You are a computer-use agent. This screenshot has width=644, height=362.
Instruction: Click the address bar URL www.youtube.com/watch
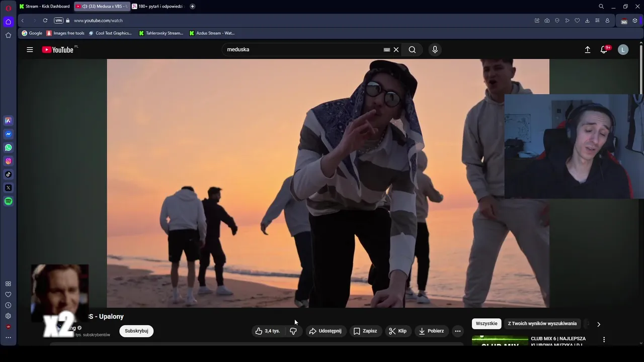pos(98,21)
